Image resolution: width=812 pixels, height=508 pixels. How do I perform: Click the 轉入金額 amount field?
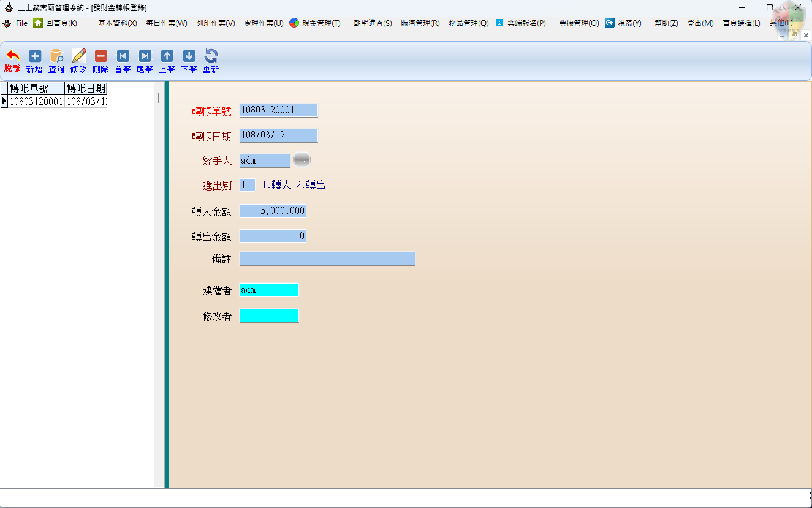pos(273,211)
